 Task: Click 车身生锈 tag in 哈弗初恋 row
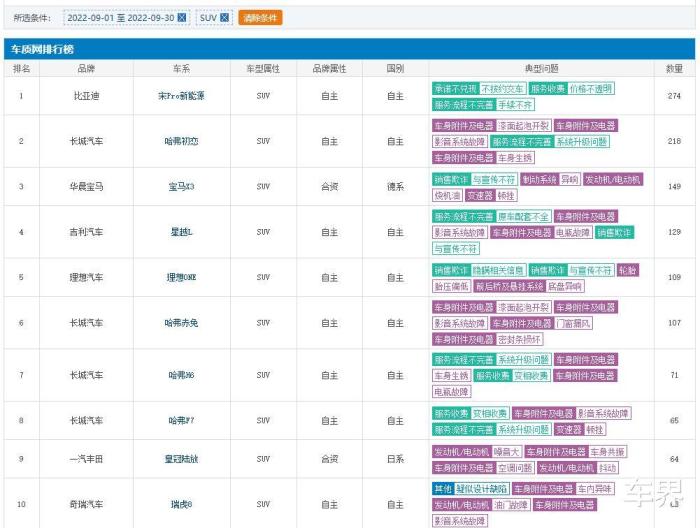pos(515,158)
